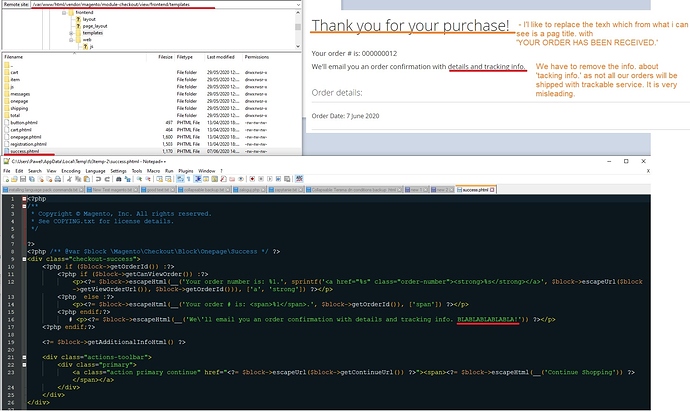Image resolution: width=690 pixels, height=412 pixels.
Task: Sort file list by Filename column
Action: click(x=14, y=57)
